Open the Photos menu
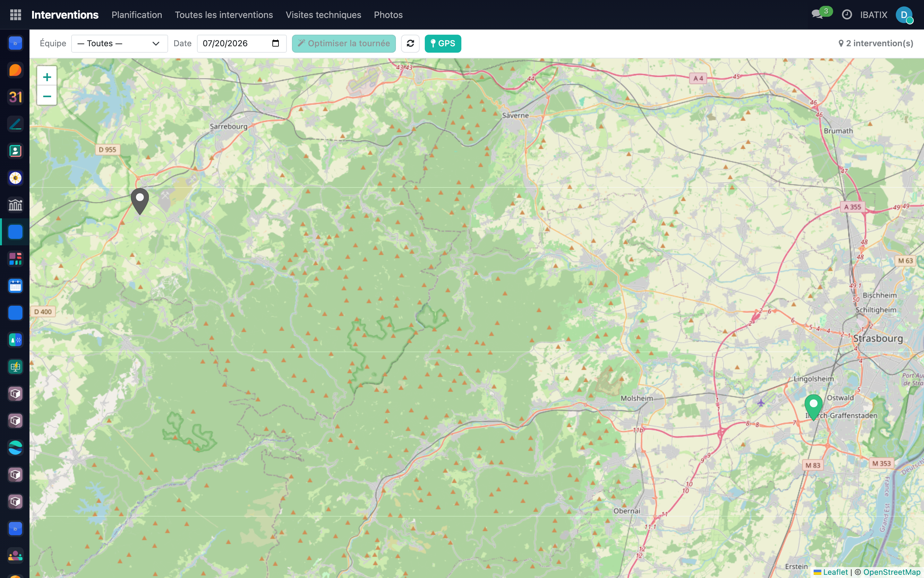 (x=388, y=14)
